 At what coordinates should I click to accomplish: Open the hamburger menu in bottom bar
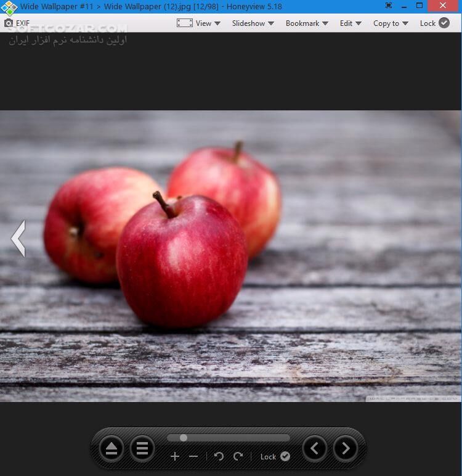(x=142, y=449)
